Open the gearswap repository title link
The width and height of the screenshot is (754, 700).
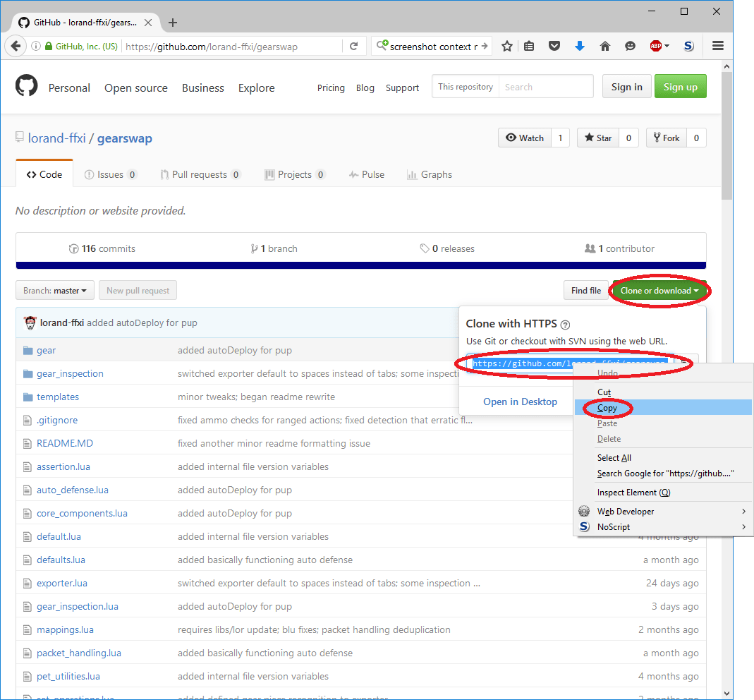click(x=125, y=138)
